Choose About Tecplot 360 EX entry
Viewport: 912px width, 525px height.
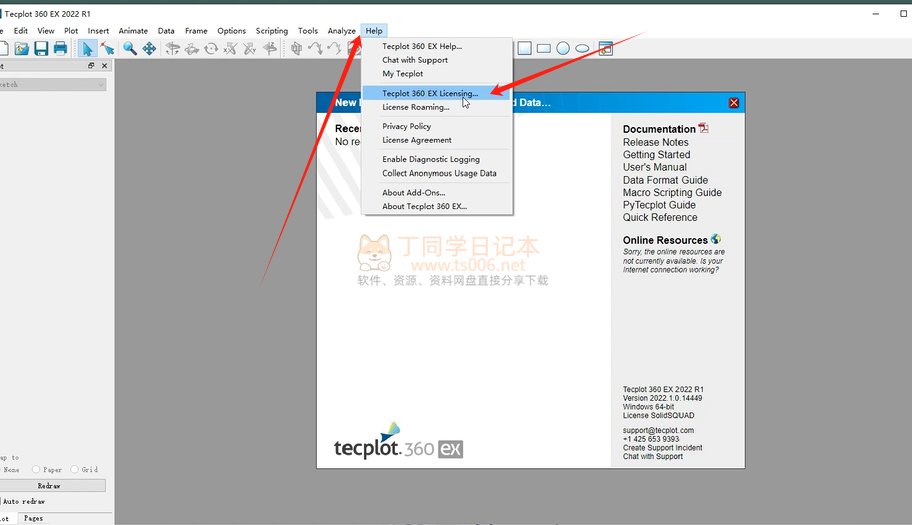click(x=437, y=206)
